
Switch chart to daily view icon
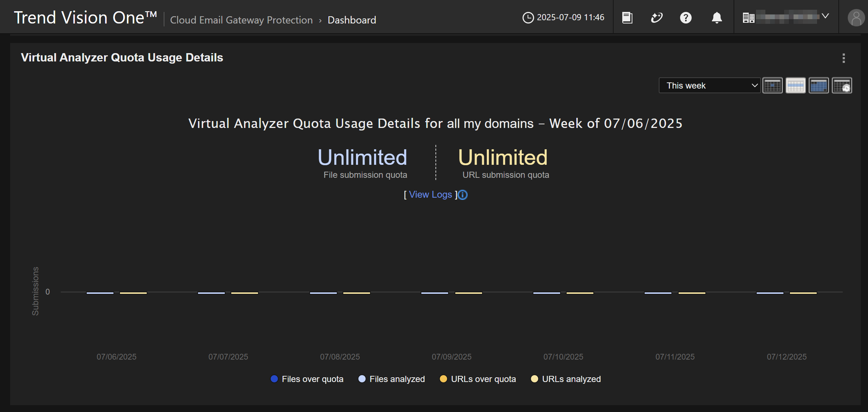772,86
